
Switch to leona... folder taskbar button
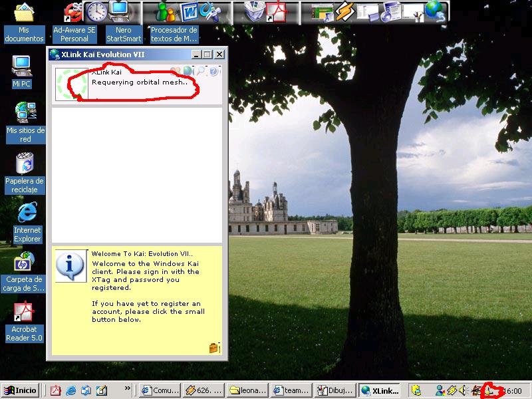point(247,390)
